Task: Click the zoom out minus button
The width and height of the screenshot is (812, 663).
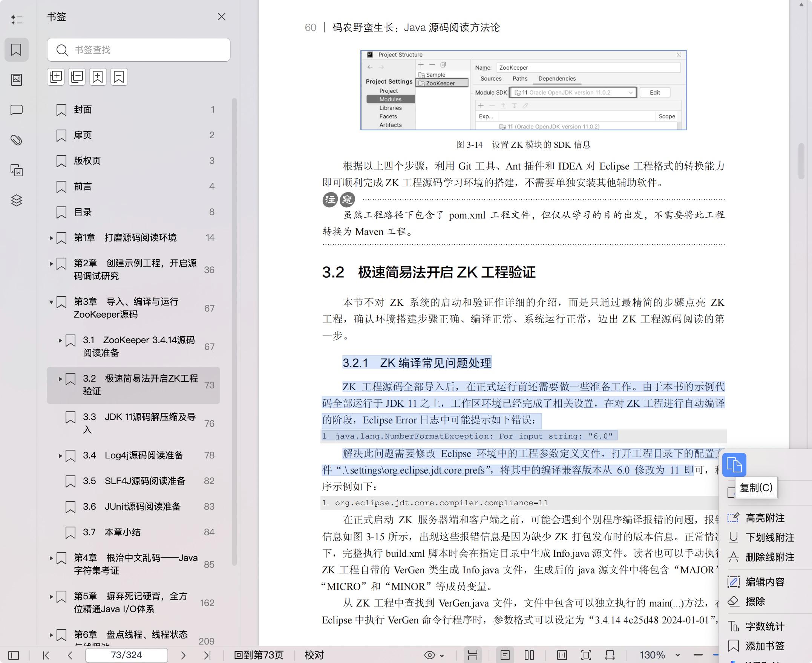Action: 698,655
